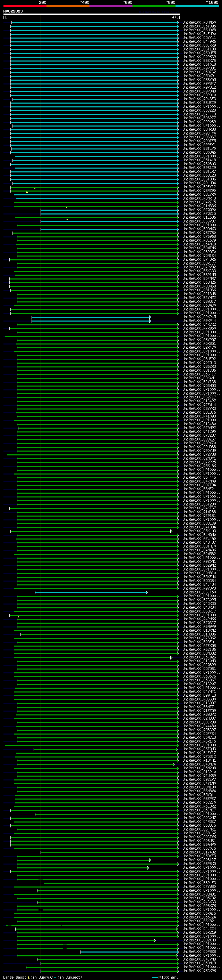The width and height of the screenshot is (222, 980).
Task: Select hit label UniRef100_Q3HRW8
Action: [x=199, y=129]
